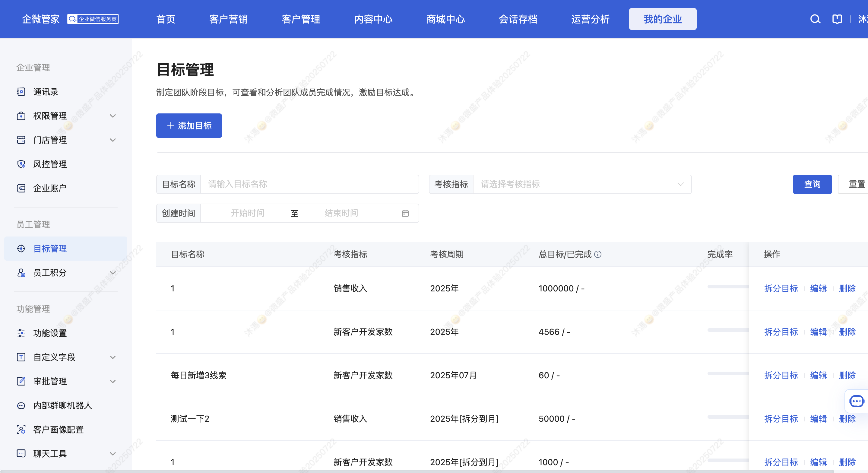Click the progress bar in 4566 row

(728, 330)
